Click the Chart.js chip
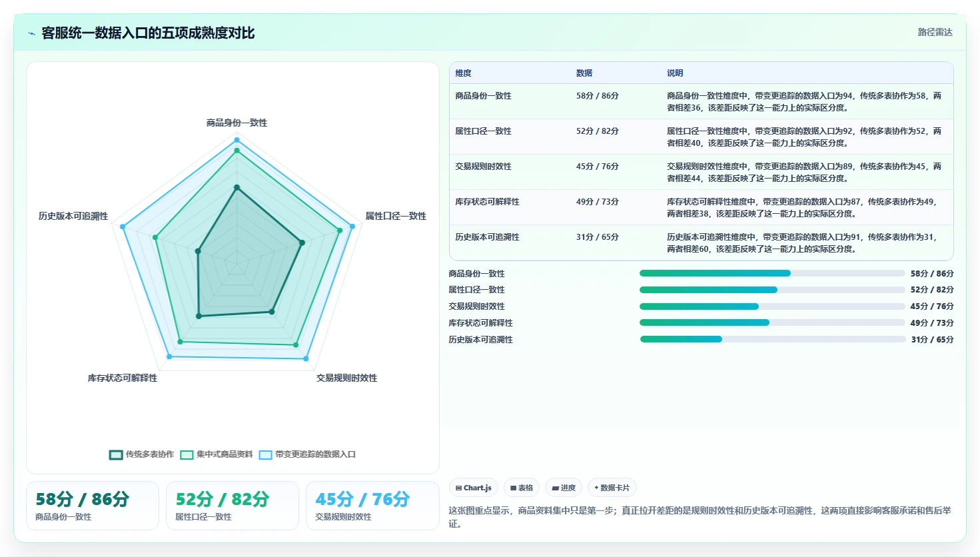The width and height of the screenshot is (980, 557). tap(474, 488)
